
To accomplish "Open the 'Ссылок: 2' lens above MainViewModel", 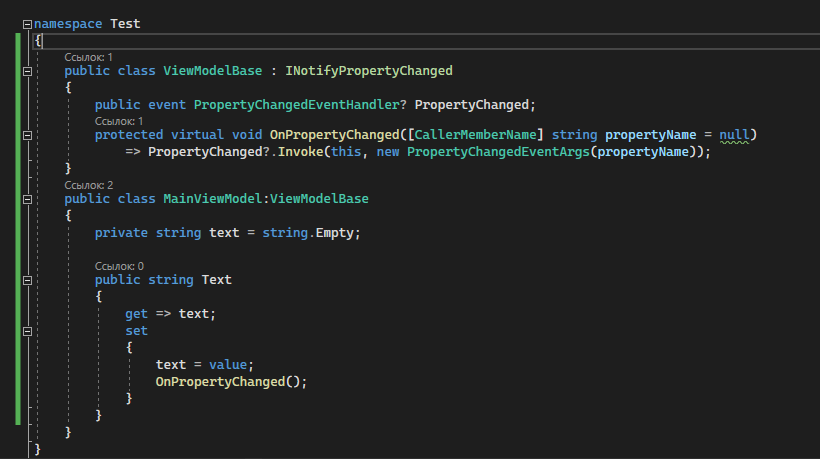I will [x=89, y=185].
